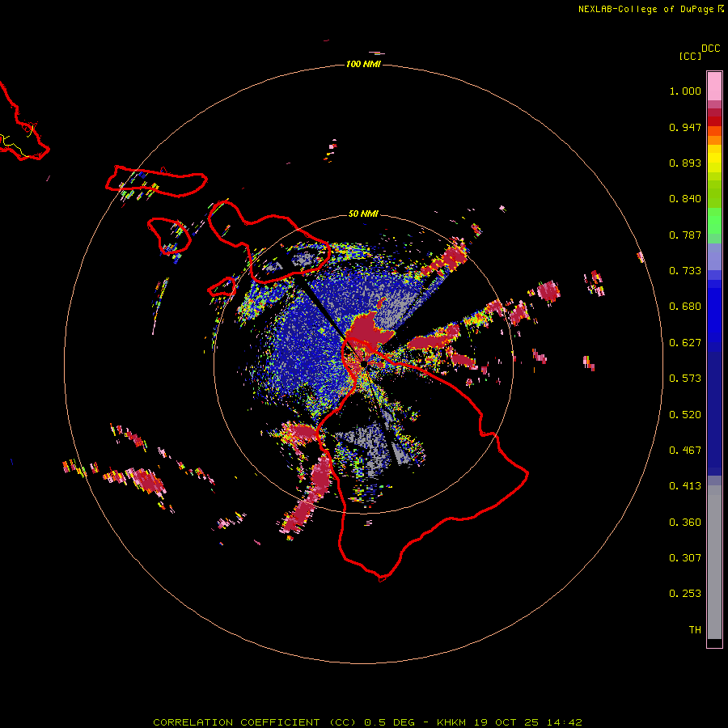Click the 0.627 legend value

coord(685,343)
